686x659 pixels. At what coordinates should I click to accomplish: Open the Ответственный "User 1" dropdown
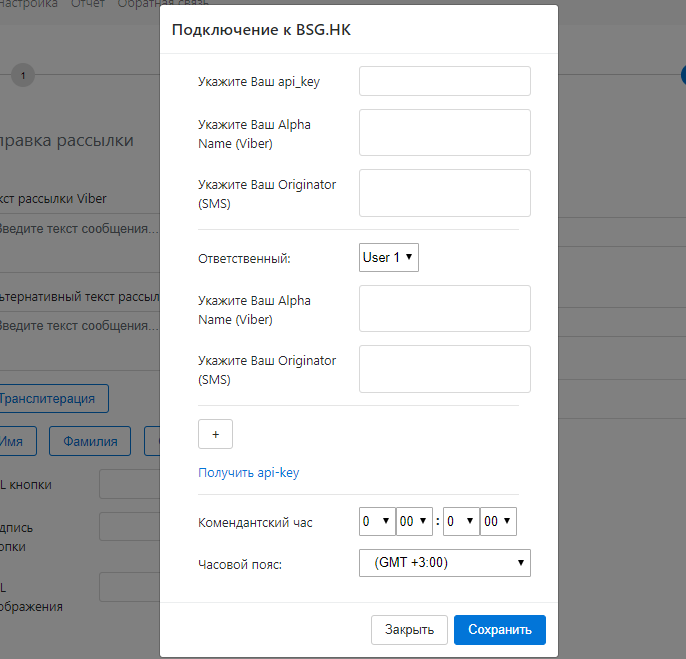click(x=389, y=258)
